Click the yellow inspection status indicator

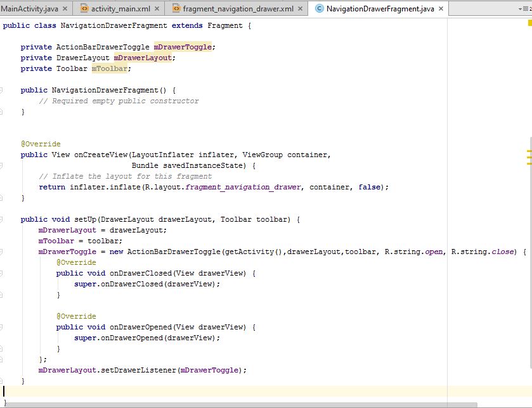click(529, 23)
